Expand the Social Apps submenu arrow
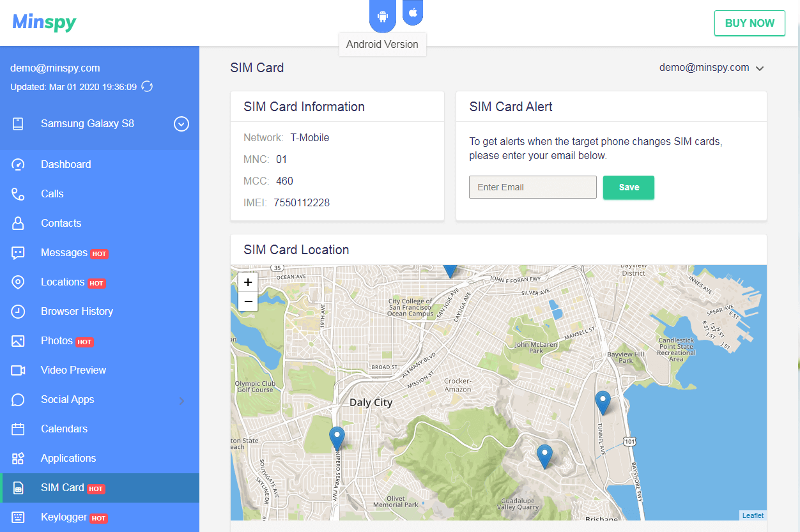The height and width of the screenshot is (532, 800). (181, 400)
